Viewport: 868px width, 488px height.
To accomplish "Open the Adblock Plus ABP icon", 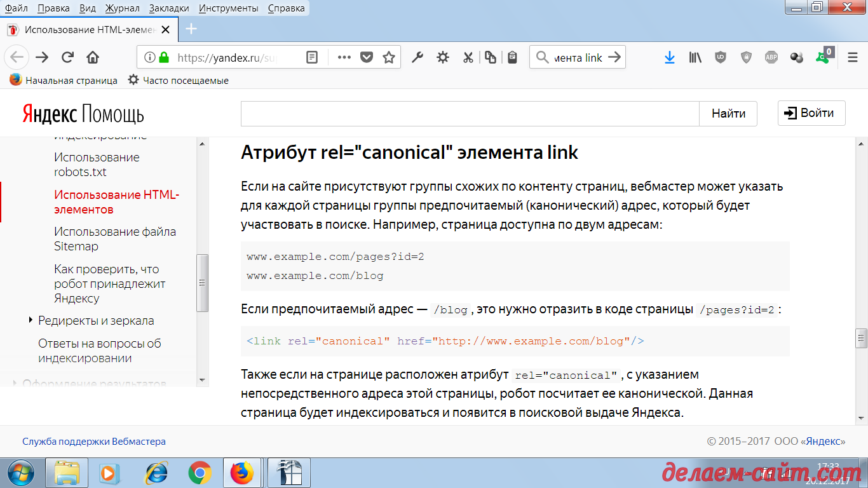I will 771,57.
